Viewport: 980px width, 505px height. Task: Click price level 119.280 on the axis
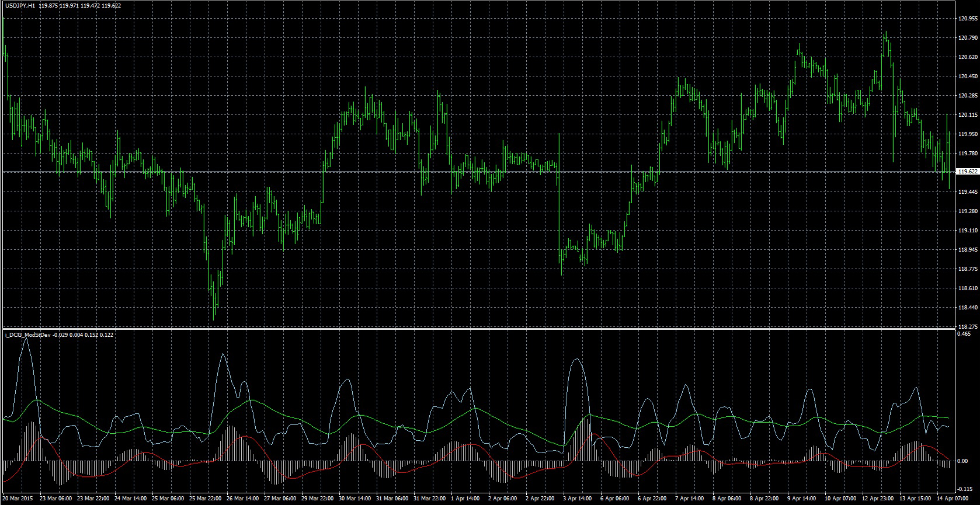[x=967, y=211]
